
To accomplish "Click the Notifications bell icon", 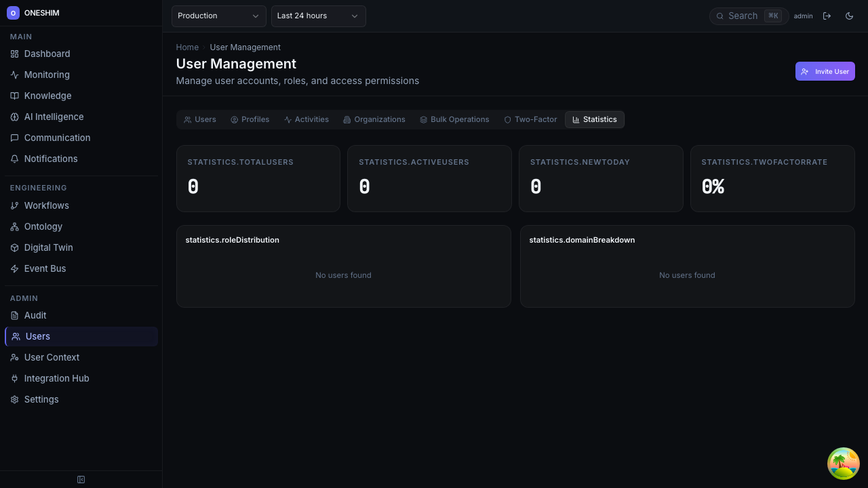I will pos(14,159).
